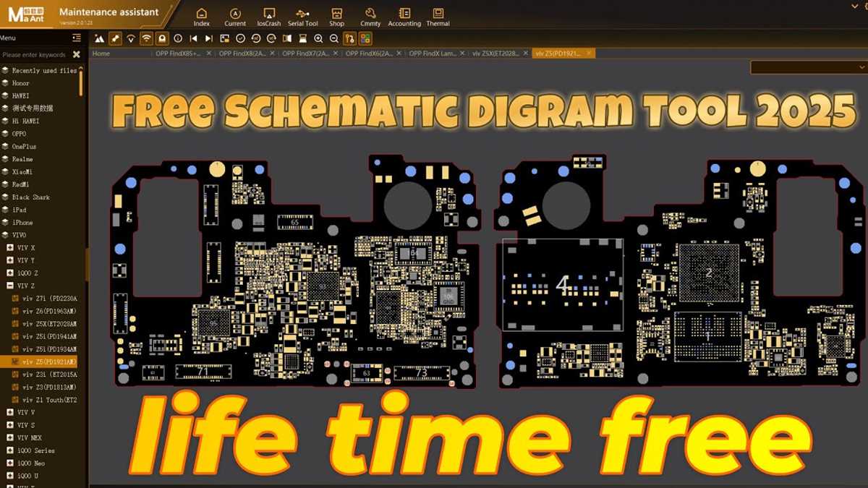Collapse the Menu sidebar list icon
The width and height of the screenshot is (868, 488).
(x=77, y=38)
